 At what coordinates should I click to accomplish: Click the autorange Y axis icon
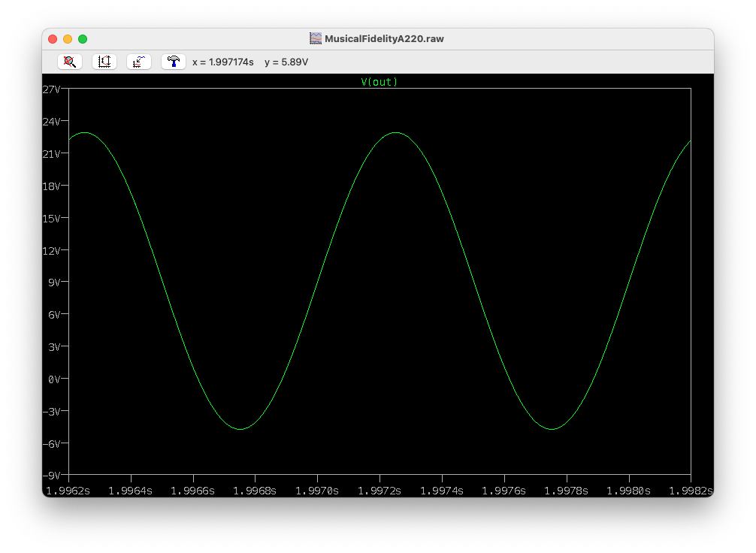coord(104,62)
